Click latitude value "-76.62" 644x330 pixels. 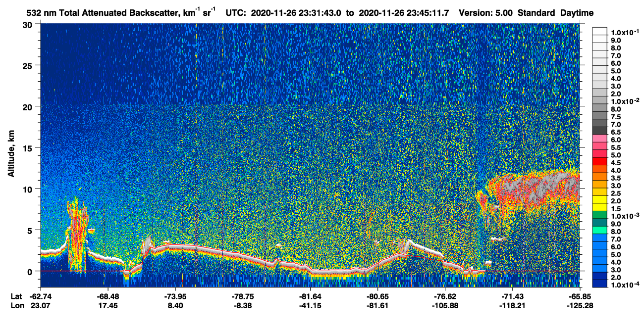[445, 296]
